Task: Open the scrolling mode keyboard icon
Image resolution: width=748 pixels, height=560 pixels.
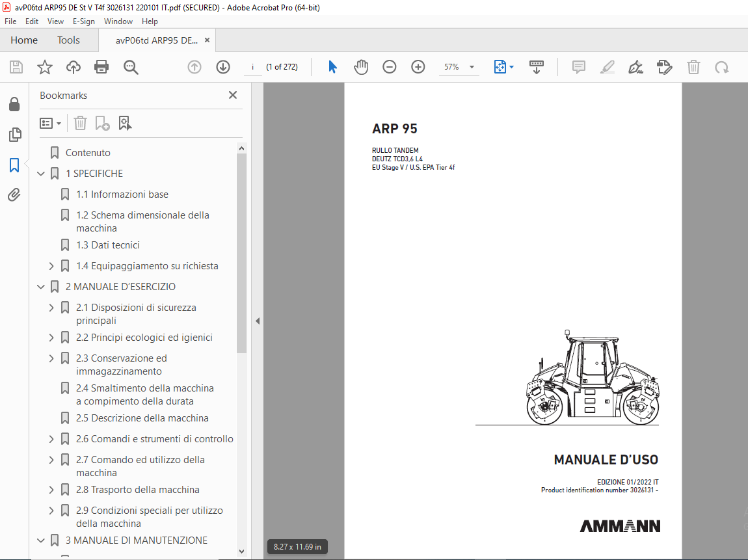Action: click(x=537, y=67)
